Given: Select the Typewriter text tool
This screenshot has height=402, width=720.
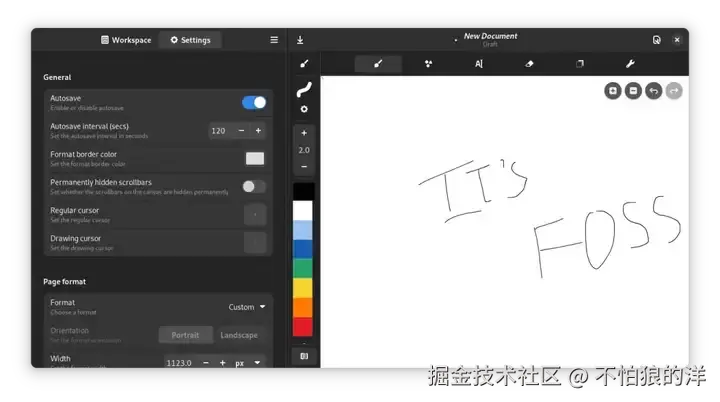Looking at the screenshot, I should pos(479,64).
